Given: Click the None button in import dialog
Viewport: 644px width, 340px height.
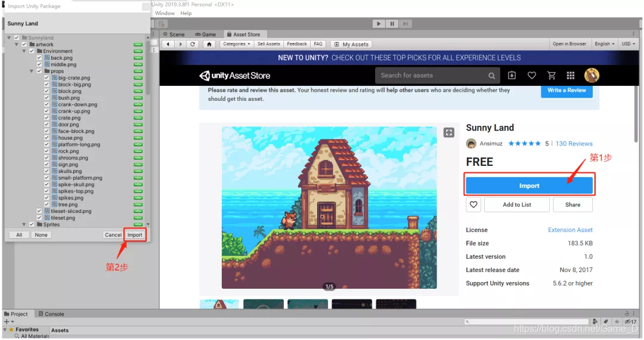Looking at the screenshot, I should coord(41,235).
